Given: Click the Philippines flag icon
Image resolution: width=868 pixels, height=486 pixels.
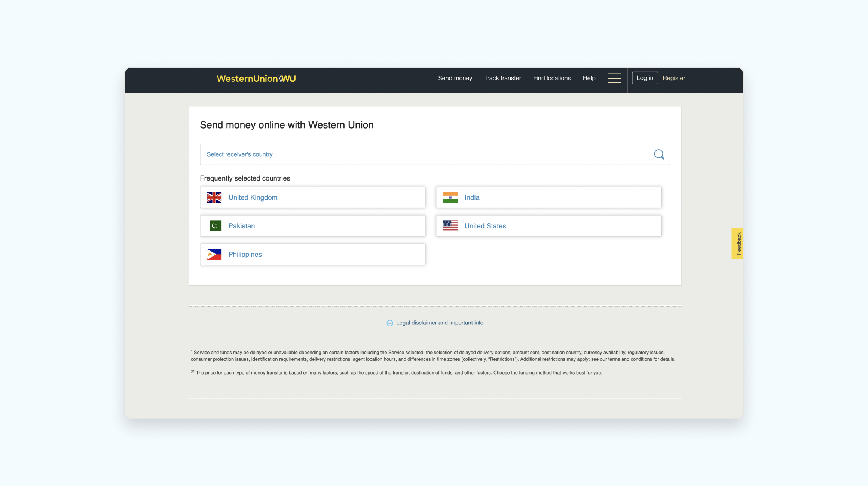Looking at the screenshot, I should (x=214, y=254).
